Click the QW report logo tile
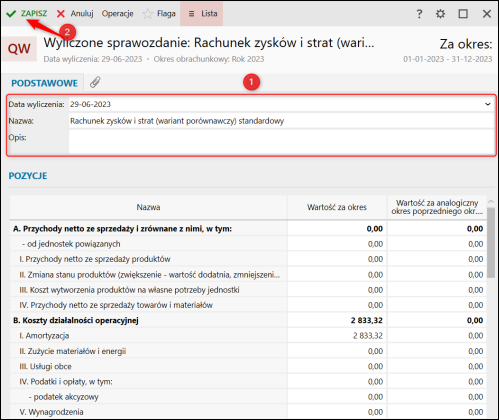Screen dimensions: 499x420 [x=19, y=49]
